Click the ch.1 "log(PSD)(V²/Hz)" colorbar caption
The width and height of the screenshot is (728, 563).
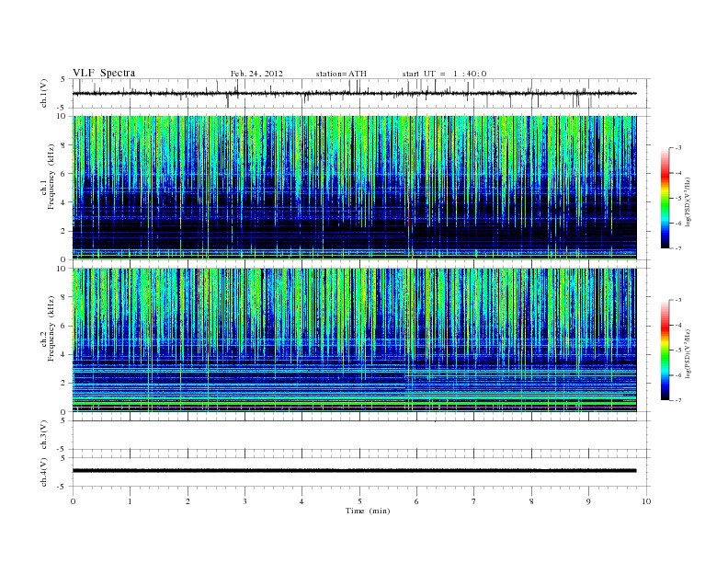(688, 201)
